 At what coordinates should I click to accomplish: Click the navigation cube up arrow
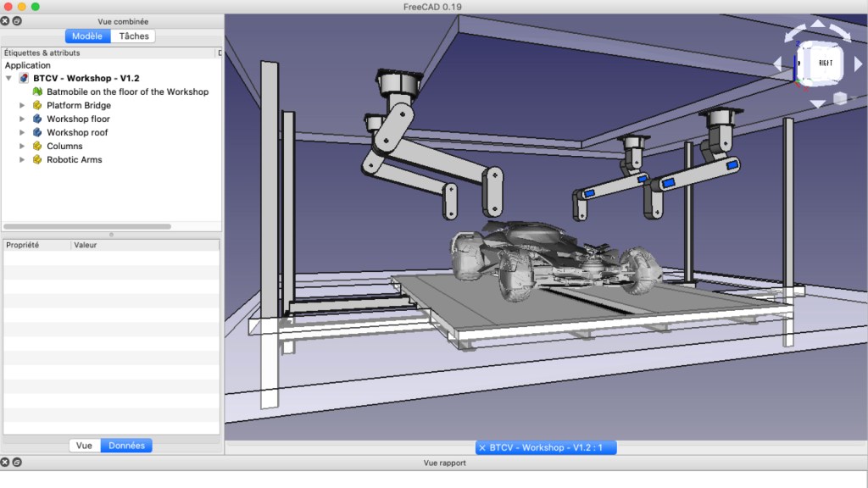pyautogui.click(x=817, y=24)
